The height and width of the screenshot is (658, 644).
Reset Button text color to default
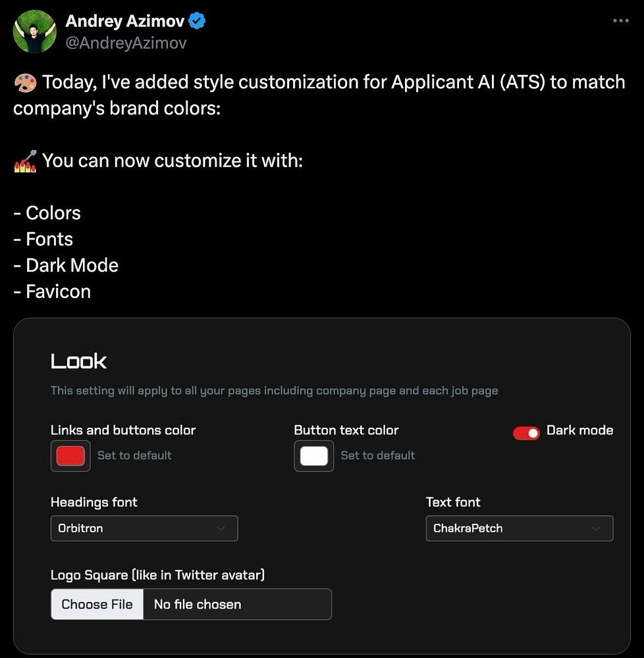click(378, 455)
